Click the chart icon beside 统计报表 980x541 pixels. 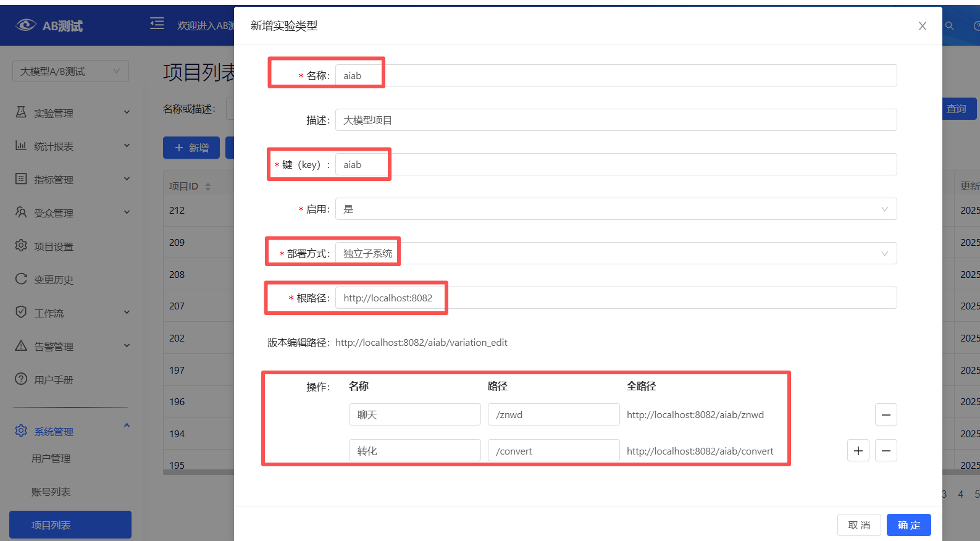(x=21, y=146)
